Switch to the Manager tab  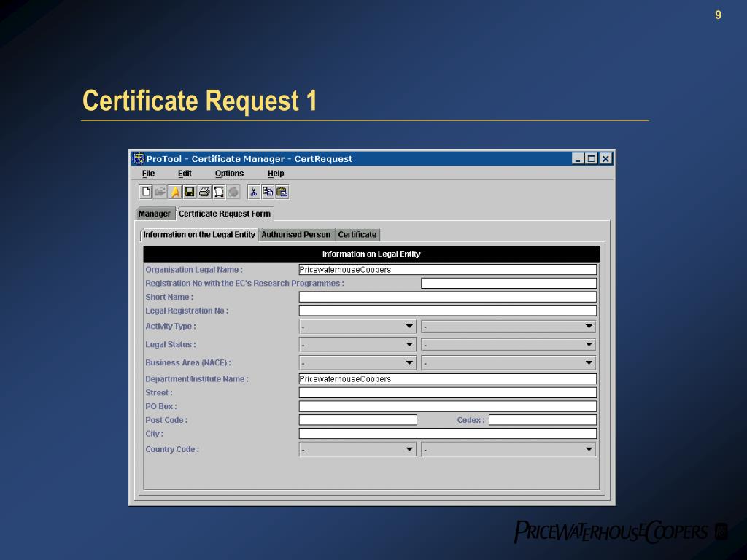click(155, 214)
